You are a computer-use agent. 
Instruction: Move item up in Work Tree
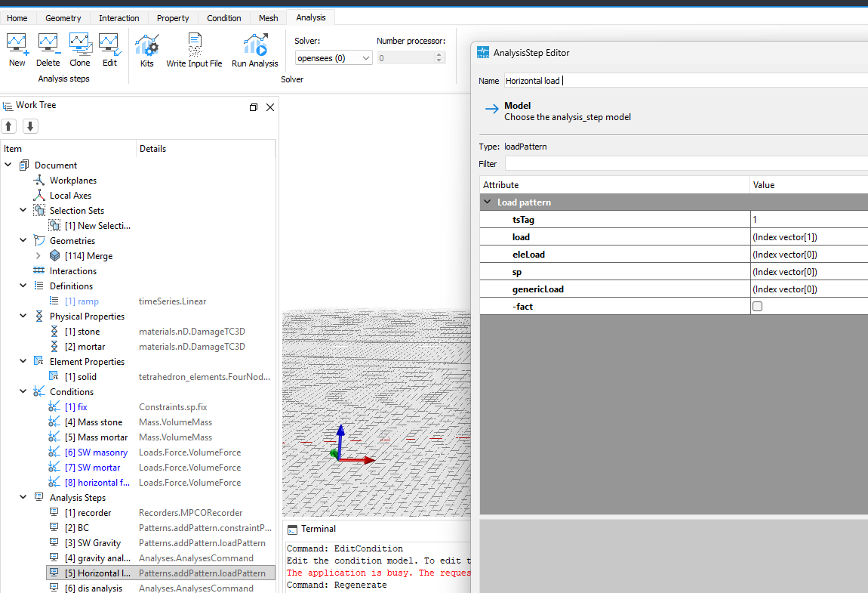click(x=9, y=126)
